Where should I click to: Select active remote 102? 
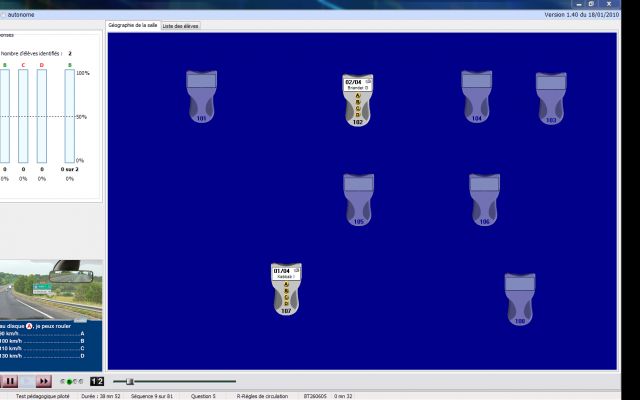357,100
